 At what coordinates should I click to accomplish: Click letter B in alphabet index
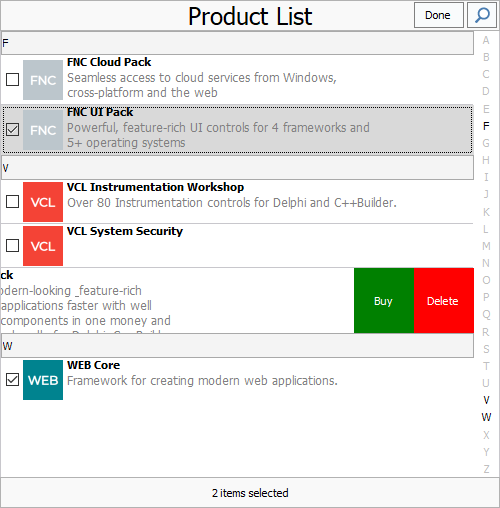[x=486, y=57]
